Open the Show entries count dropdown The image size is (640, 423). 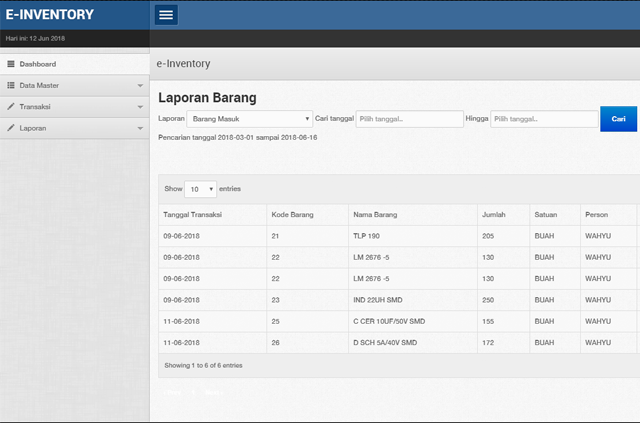click(x=200, y=189)
